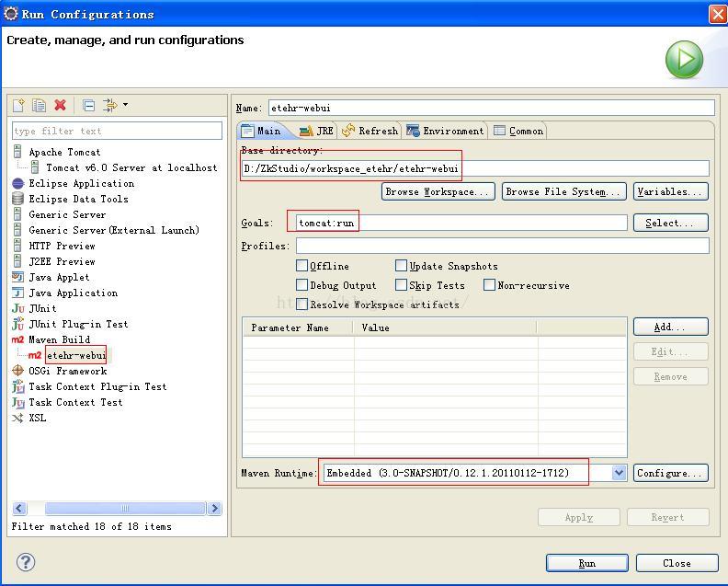Check Resolve Workspace artifacts
Screen dimensions: 728x586
[301, 304]
